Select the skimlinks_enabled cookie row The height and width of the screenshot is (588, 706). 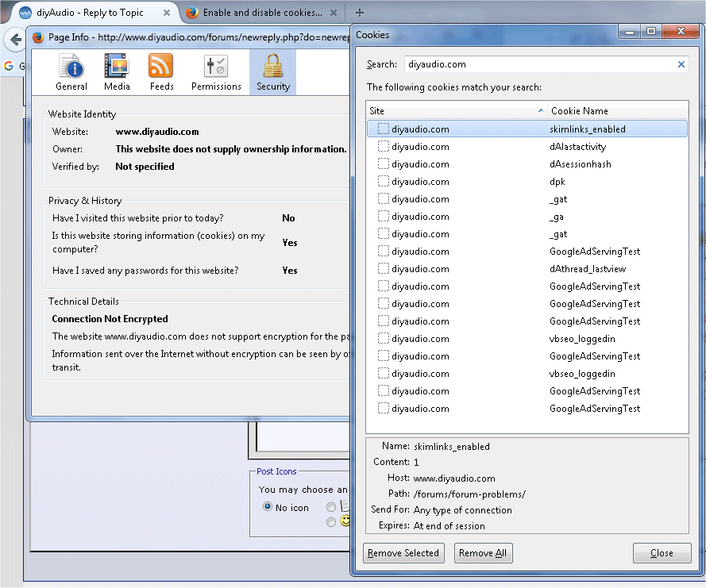tap(527, 129)
